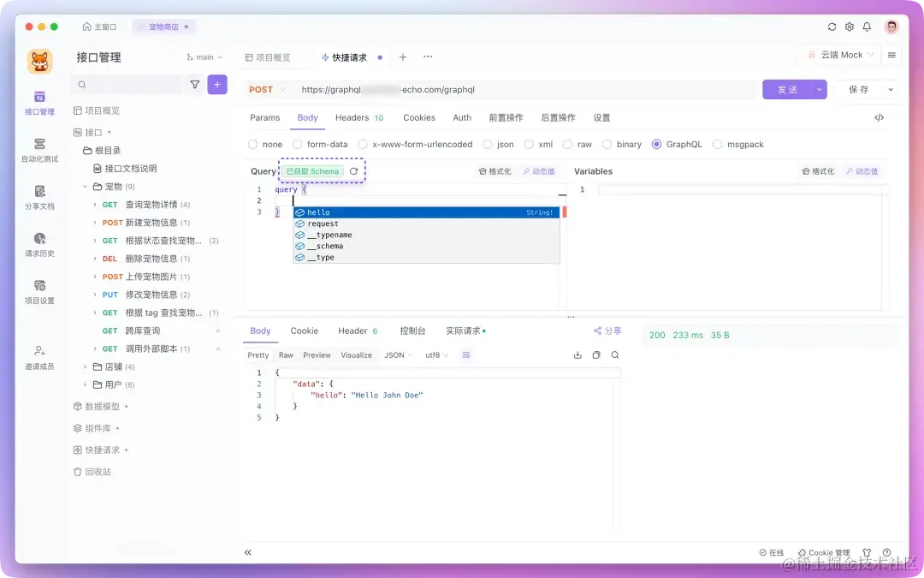Image resolution: width=924 pixels, height=578 pixels.
Task: Open the POST method dropdown
Action: pyautogui.click(x=267, y=90)
